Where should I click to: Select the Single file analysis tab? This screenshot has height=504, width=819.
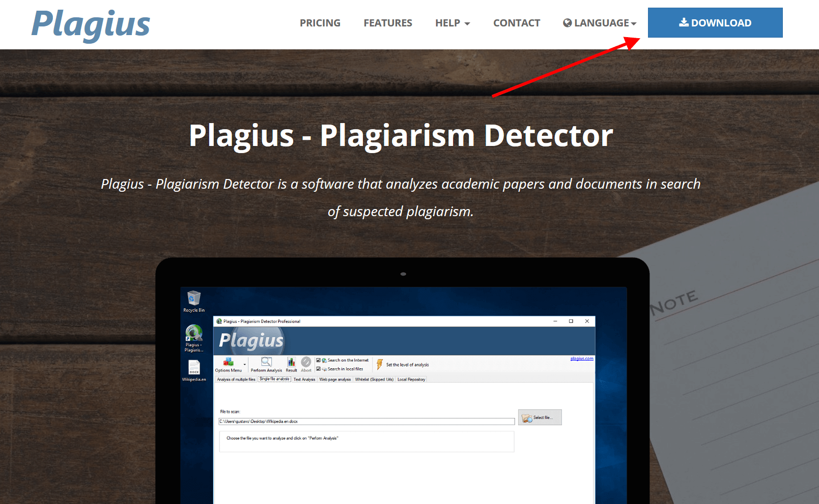coord(274,379)
